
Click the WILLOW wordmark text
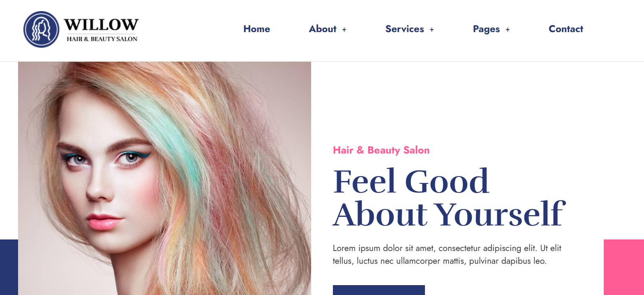tap(102, 24)
